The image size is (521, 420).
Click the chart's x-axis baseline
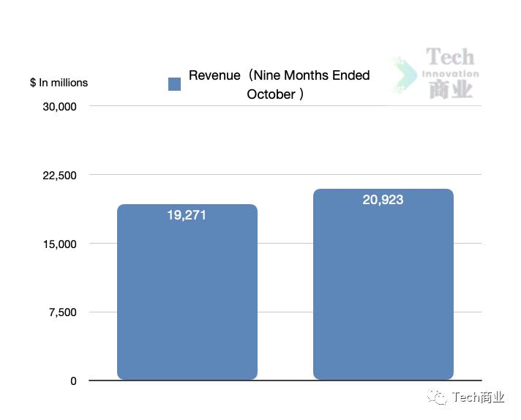pos(285,380)
